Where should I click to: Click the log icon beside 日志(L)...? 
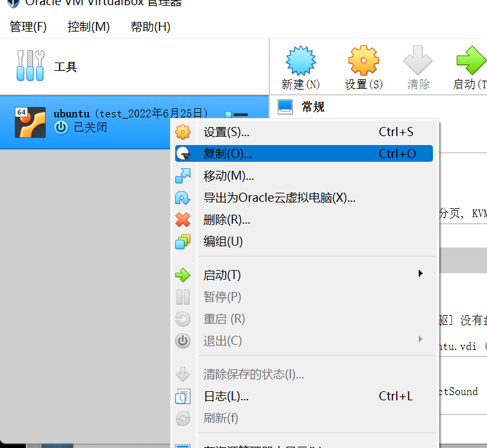point(183,396)
